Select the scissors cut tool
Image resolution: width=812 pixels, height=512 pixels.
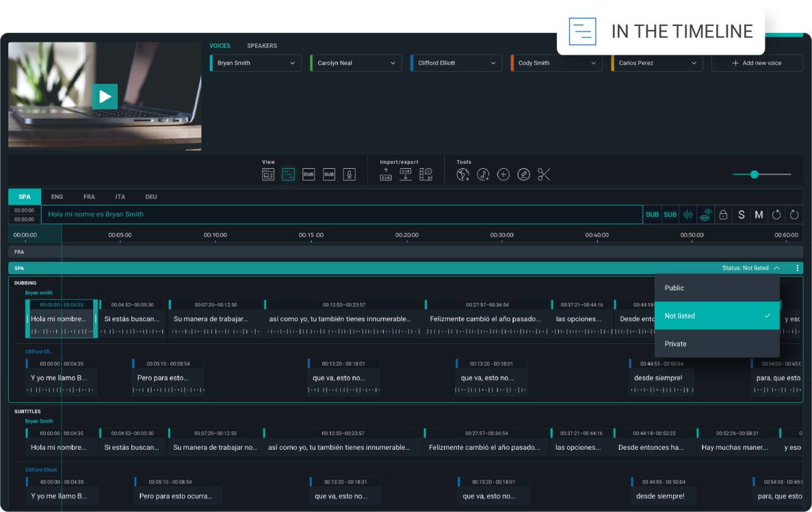point(544,174)
